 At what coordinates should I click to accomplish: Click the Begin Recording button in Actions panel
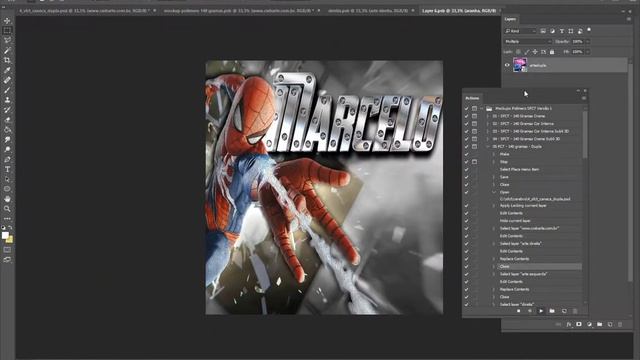[x=530, y=311]
